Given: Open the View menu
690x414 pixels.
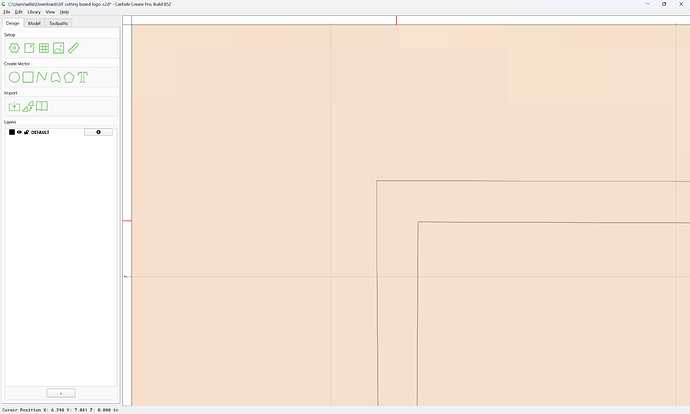Looking at the screenshot, I should point(51,12).
